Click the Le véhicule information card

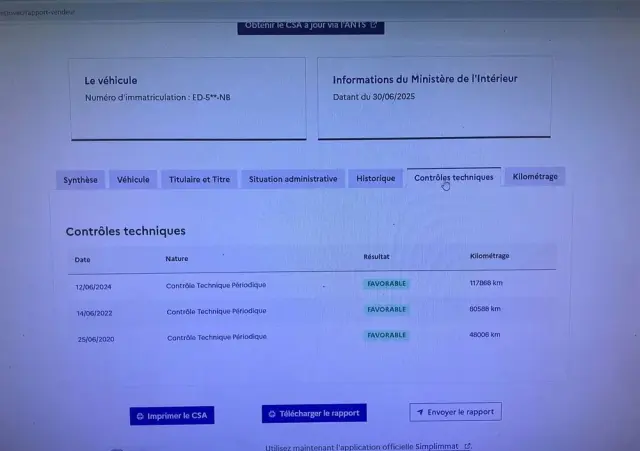point(187,98)
